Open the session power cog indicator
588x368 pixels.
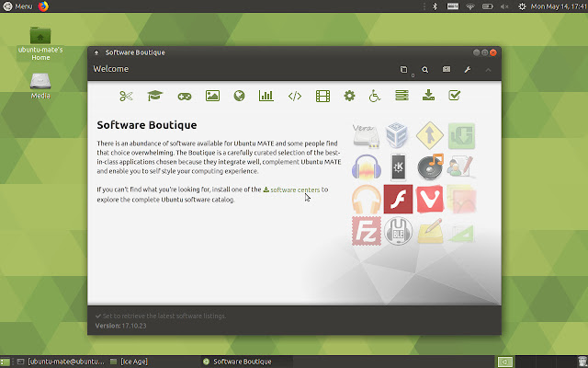pyautogui.click(x=522, y=6)
